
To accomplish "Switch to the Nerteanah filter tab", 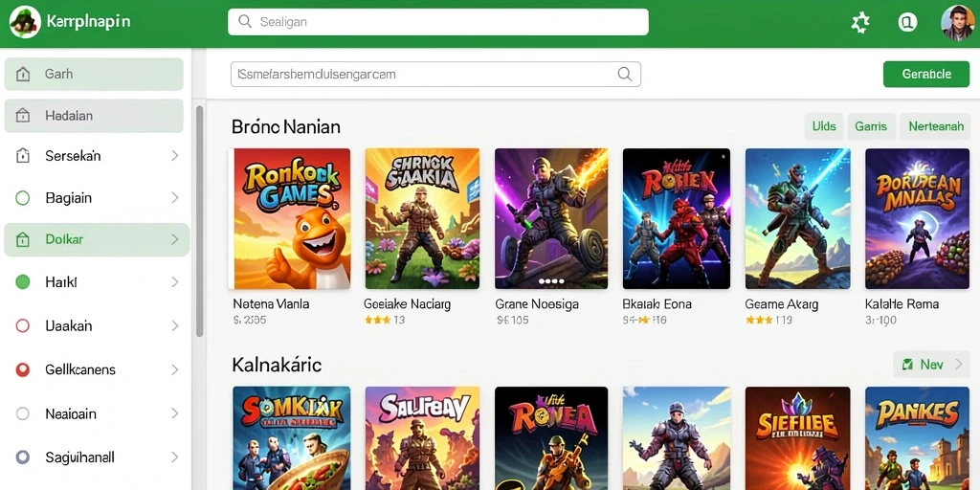I will [936, 126].
